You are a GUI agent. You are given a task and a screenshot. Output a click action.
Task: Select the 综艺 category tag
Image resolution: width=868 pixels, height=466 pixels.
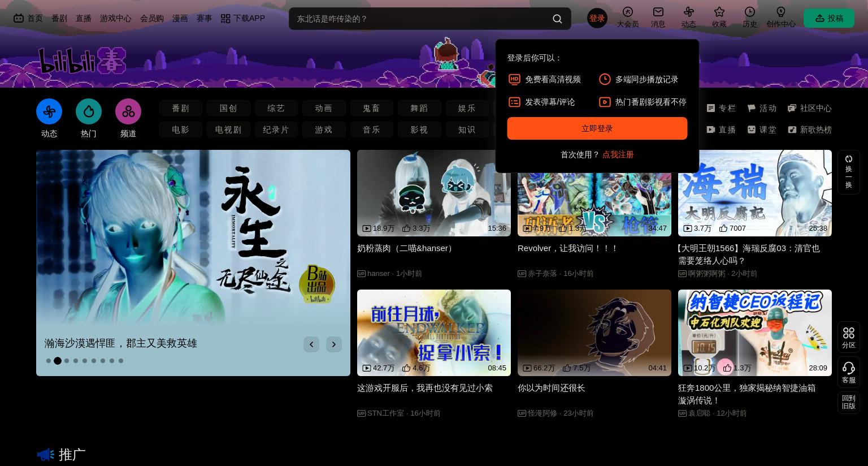(276, 108)
